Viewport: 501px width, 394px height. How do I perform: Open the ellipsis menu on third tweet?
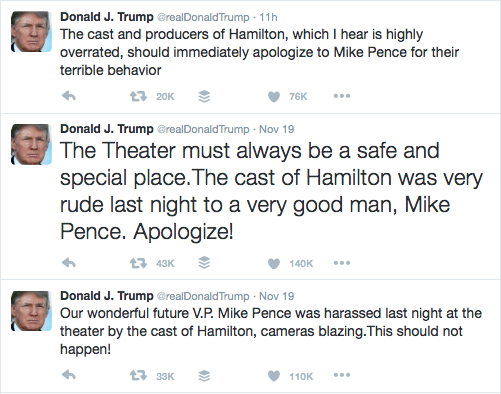(x=342, y=375)
